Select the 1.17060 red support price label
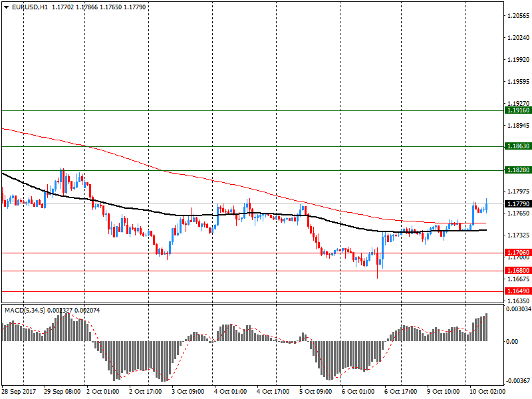Viewport: 532px width, 399px height. [518, 253]
